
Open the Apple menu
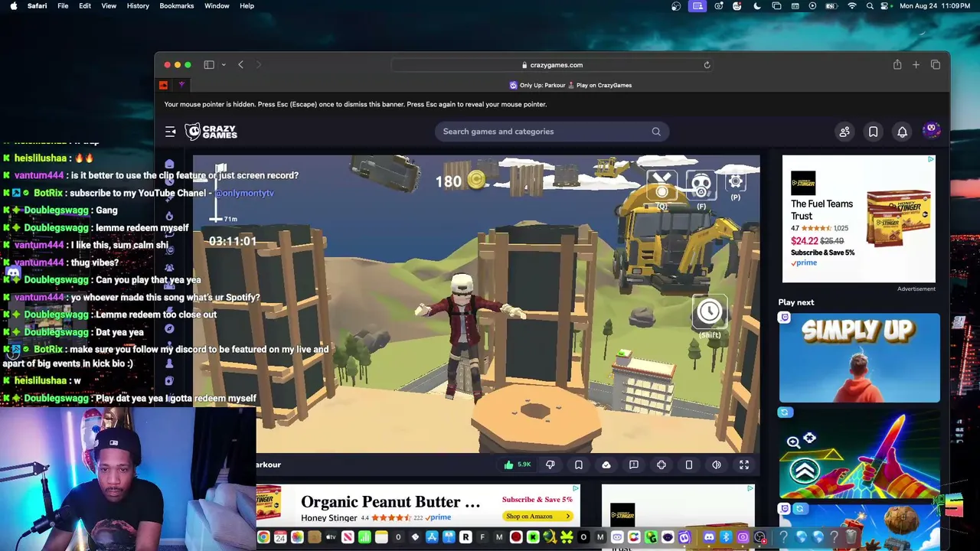(14, 6)
